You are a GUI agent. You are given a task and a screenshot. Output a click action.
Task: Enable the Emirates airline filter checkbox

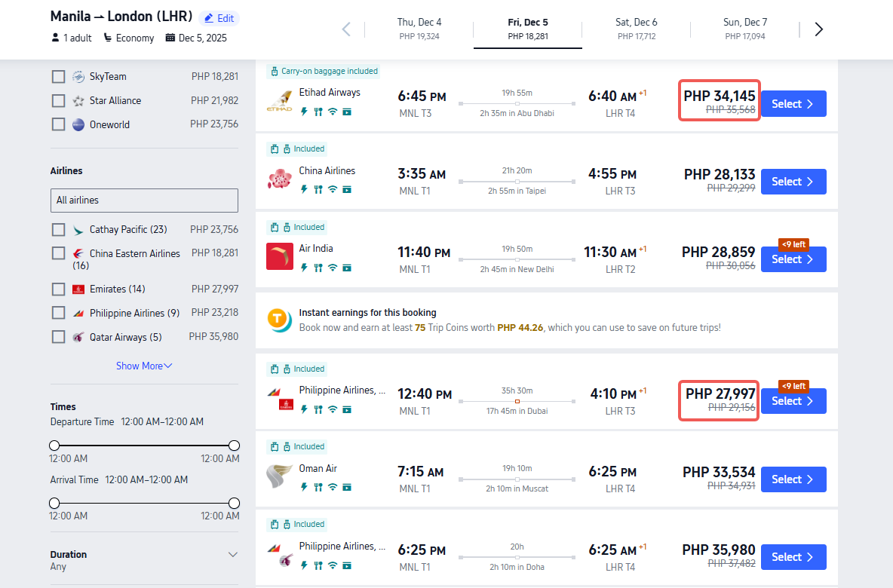coord(58,289)
